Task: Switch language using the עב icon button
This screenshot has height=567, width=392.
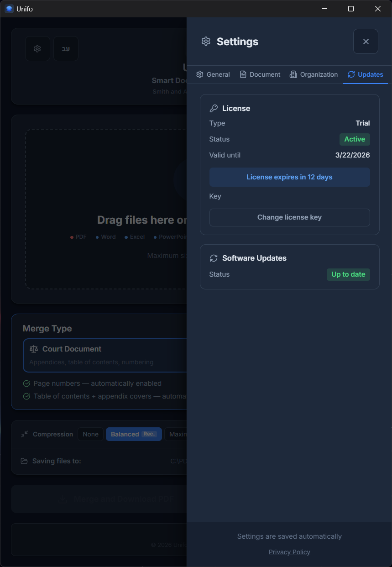Action: point(66,49)
